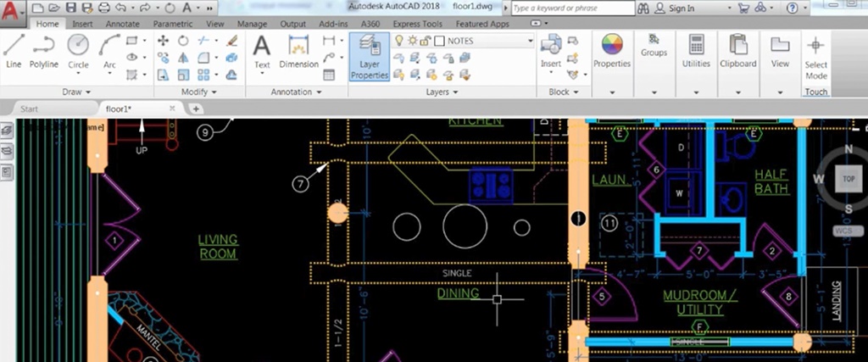Click the Autodesk App Store cart icon
The width and height of the screenshot is (868, 362).
coord(744,8)
